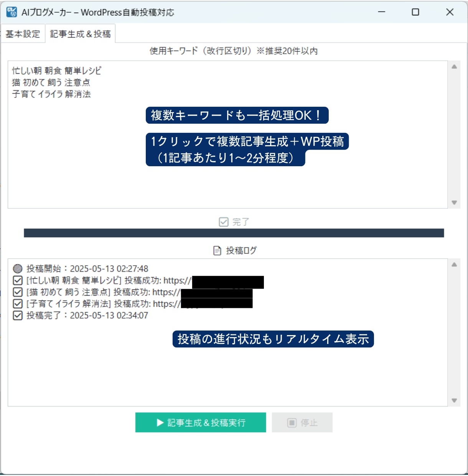Click the keyword line 猫 初めて 飼う 注意点
Screen dimensions: 468x476
pyautogui.click(x=51, y=83)
